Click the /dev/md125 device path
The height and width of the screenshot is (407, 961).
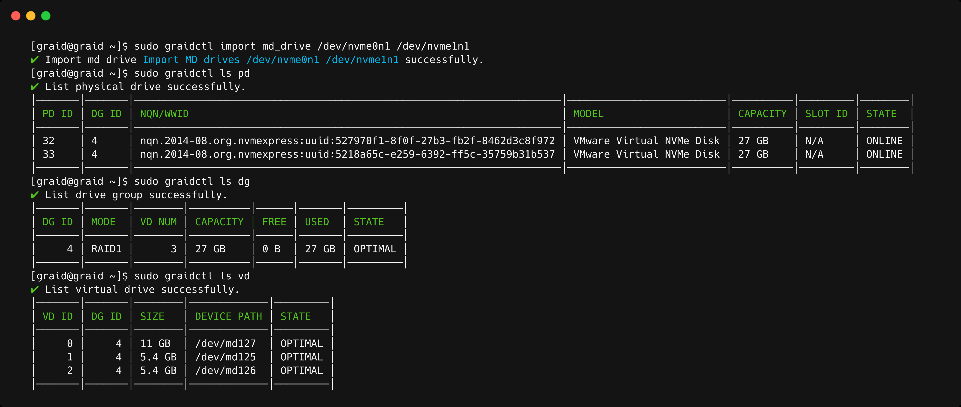pyautogui.click(x=226, y=357)
